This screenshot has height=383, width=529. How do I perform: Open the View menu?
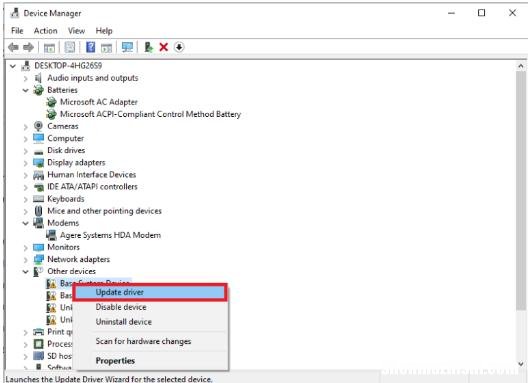pyautogui.click(x=76, y=31)
